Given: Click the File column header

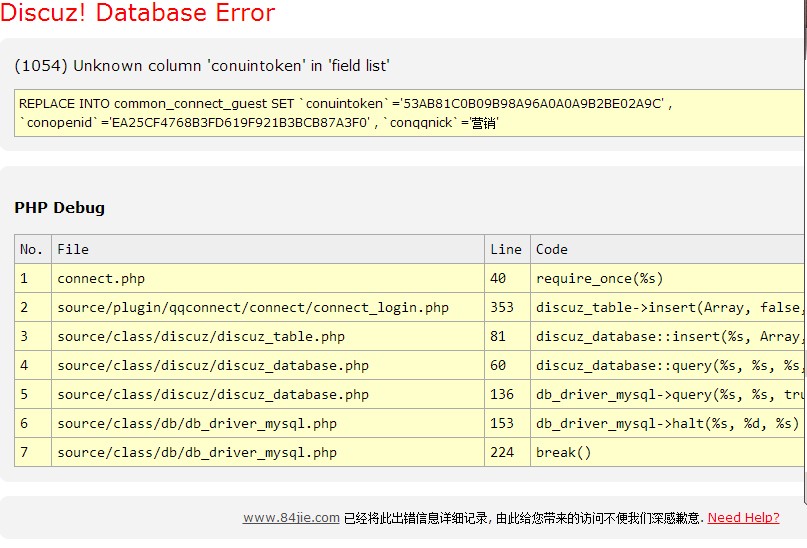Looking at the screenshot, I should click(x=268, y=250).
